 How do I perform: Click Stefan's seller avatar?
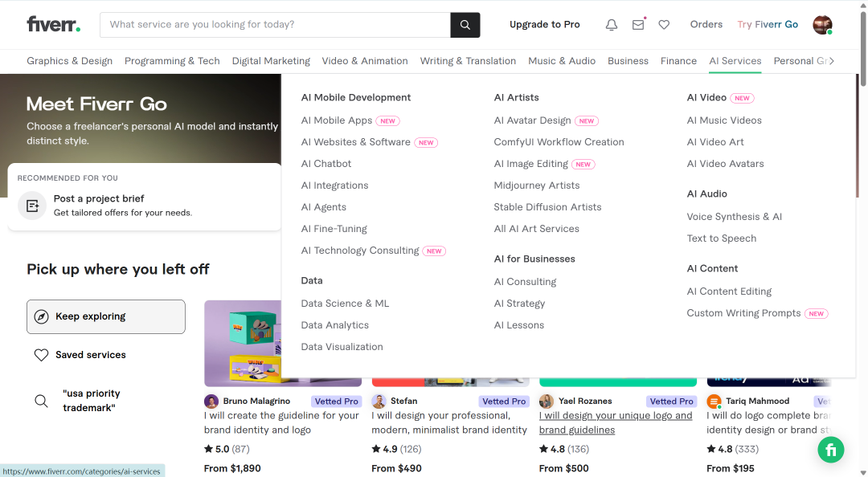pos(379,402)
